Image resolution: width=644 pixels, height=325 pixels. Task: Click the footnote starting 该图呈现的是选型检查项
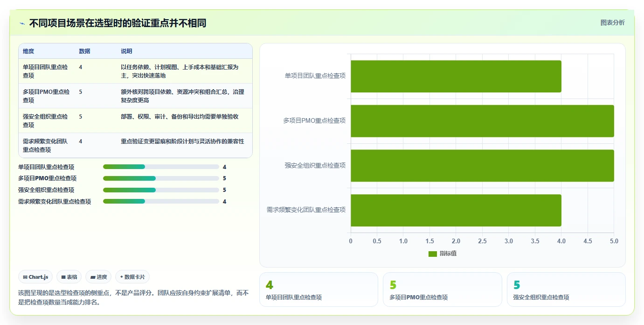coord(133,297)
